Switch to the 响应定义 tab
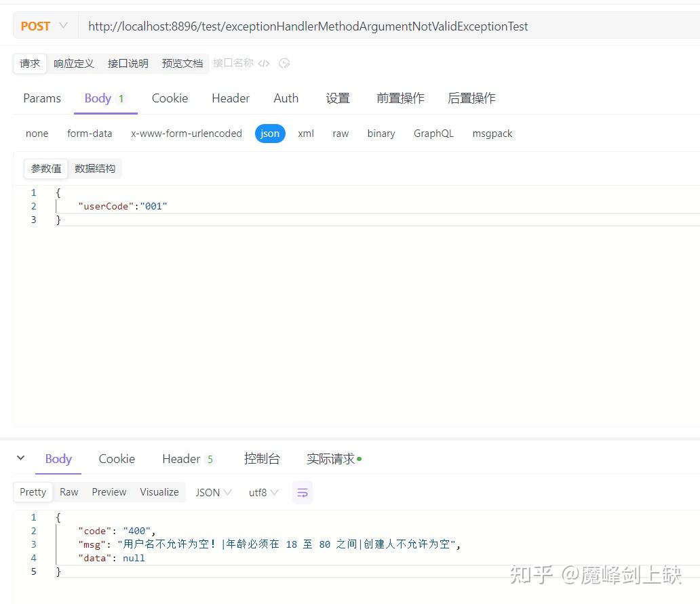700x604 pixels. [x=73, y=63]
